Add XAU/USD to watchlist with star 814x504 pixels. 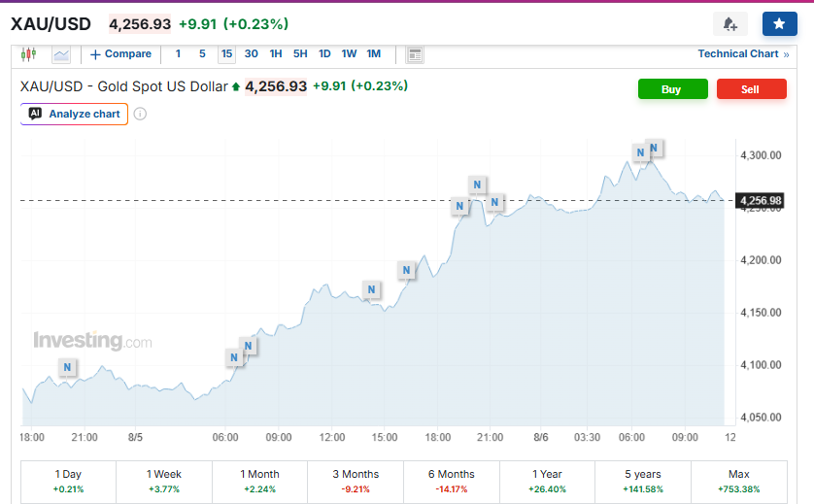[779, 24]
